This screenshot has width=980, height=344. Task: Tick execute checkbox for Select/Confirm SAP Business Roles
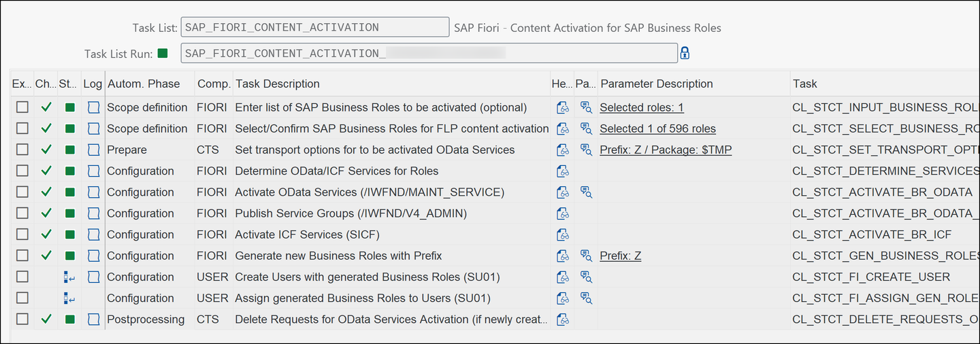click(x=22, y=128)
